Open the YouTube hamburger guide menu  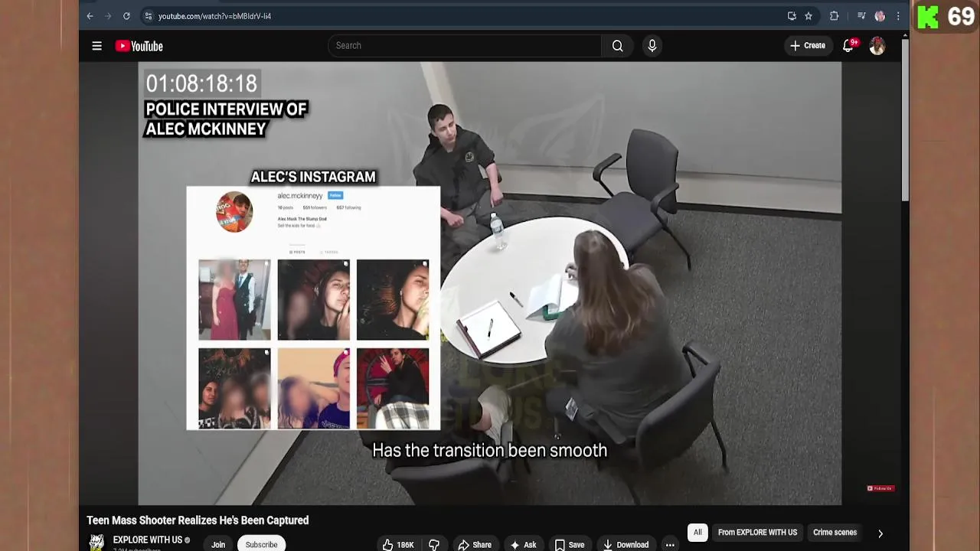point(97,46)
